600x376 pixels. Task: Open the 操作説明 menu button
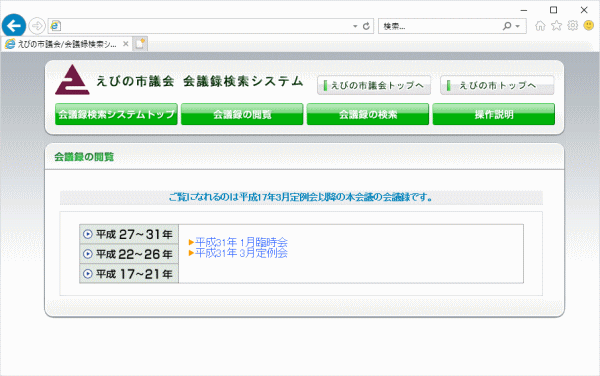tap(494, 114)
